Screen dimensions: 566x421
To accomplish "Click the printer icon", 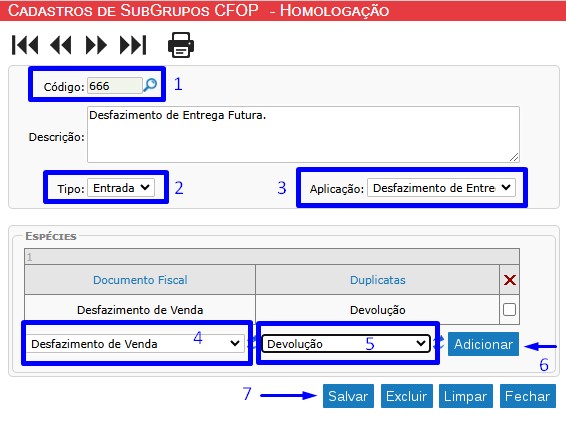I will 181,45.
